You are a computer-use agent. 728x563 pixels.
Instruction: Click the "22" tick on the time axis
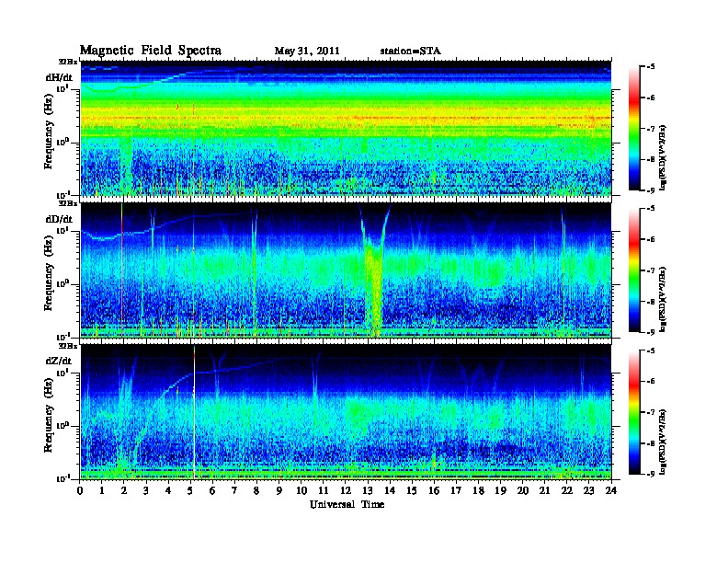[567, 491]
